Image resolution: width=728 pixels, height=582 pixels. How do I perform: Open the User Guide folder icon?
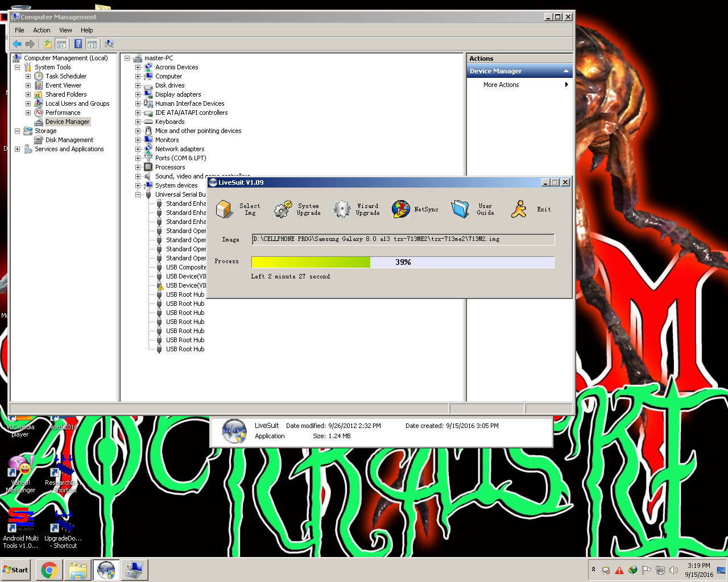click(x=460, y=209)
